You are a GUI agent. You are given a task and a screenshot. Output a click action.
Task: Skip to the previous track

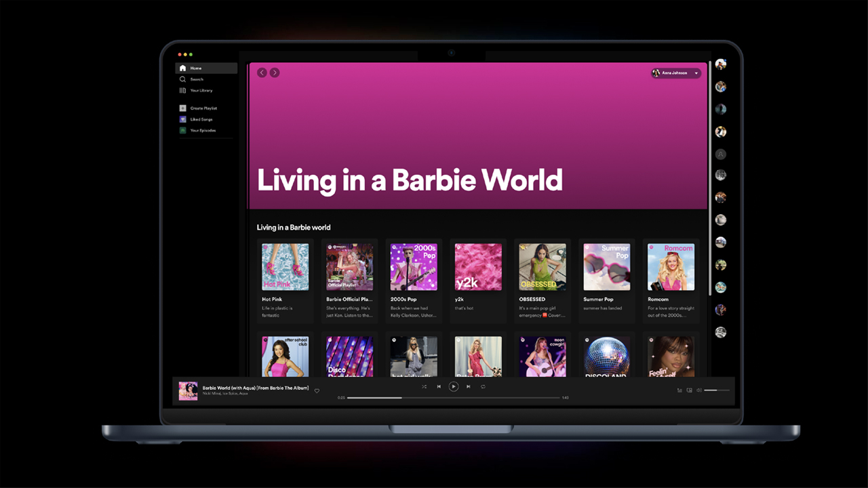(439, 387)
